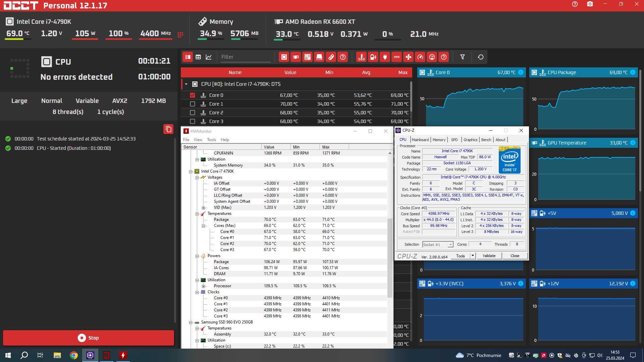Check the Core 1 sensor checkbox

[193, 104]
